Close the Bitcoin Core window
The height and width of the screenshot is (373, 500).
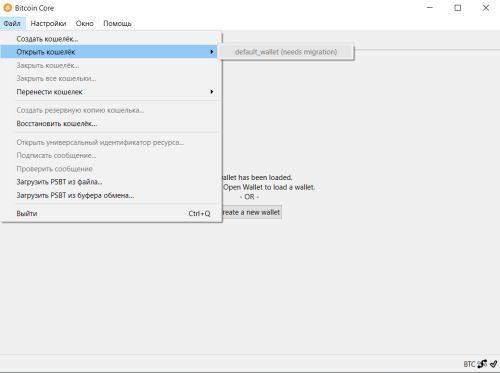point(486,8)
